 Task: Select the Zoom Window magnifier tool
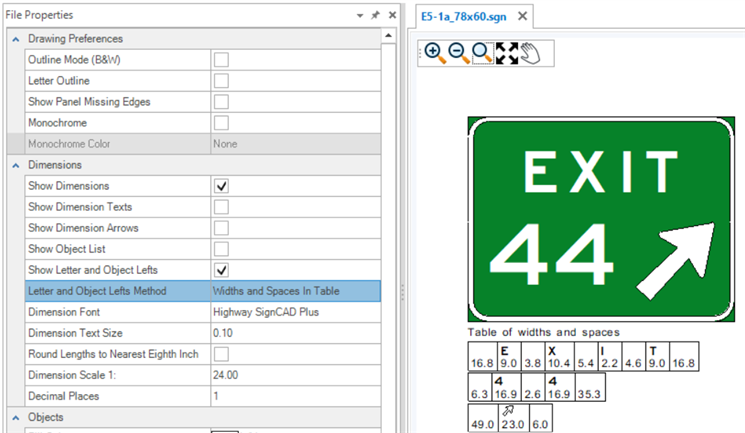point(483,52)
